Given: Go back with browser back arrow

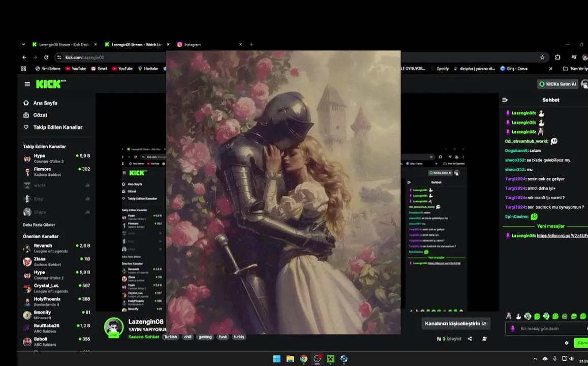Looking at the screenshot, I should 24,57.
